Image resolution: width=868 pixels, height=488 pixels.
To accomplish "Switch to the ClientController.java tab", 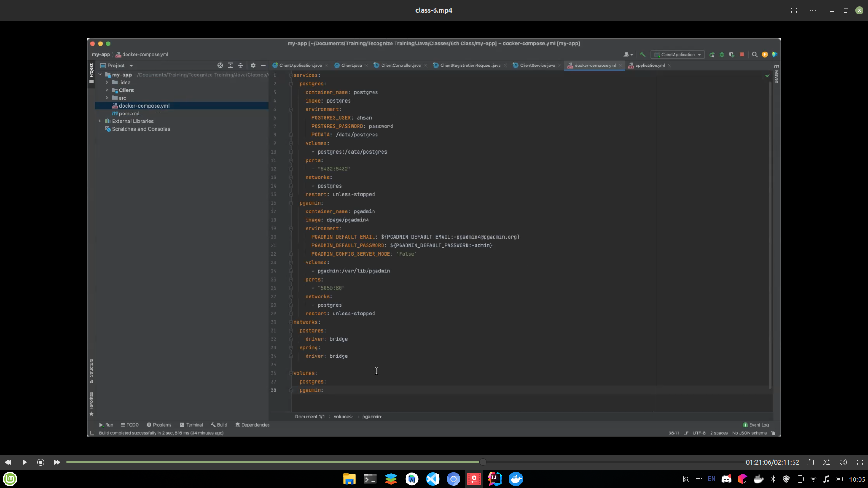I will pyautogui.click(x=401, y=66).
